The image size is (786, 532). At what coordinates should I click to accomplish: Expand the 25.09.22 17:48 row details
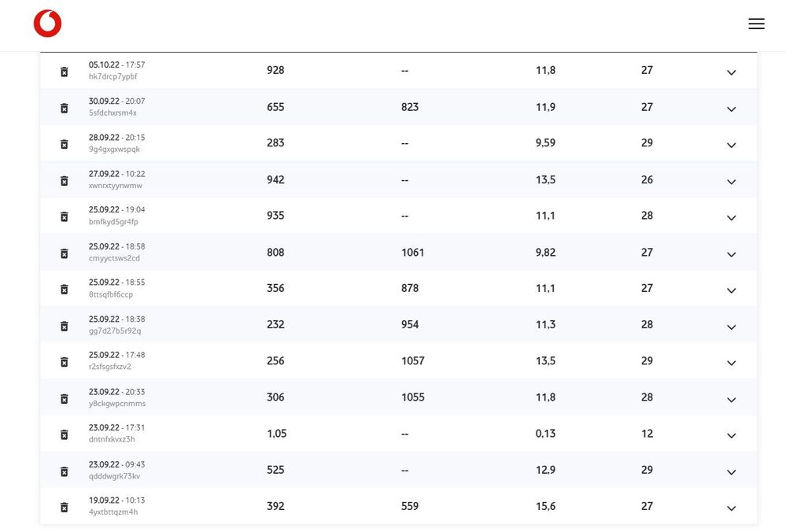[731, 363]
